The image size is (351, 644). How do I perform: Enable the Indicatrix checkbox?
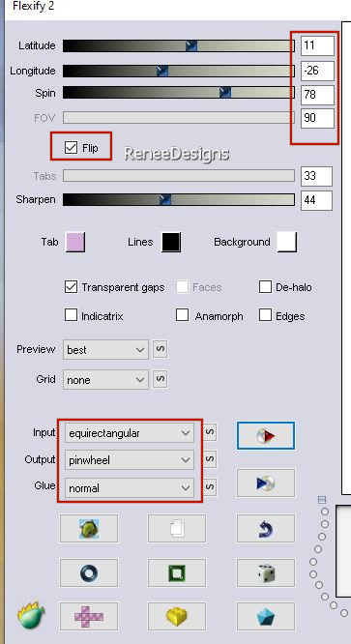coord(71,316)
